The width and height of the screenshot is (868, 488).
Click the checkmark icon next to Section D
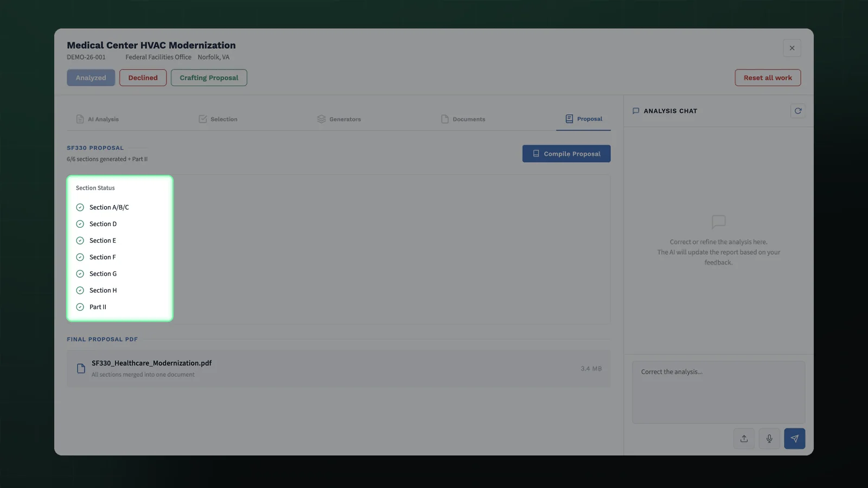pos(80,224)
